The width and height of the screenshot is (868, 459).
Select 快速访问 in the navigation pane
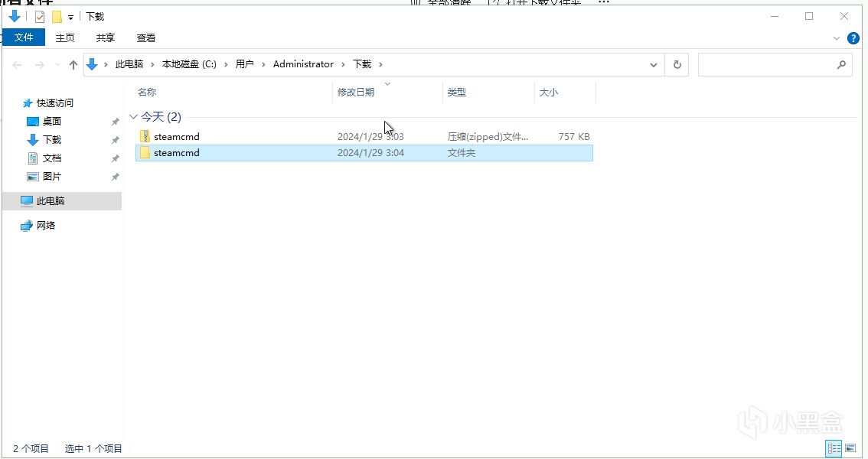click(55, 103)
